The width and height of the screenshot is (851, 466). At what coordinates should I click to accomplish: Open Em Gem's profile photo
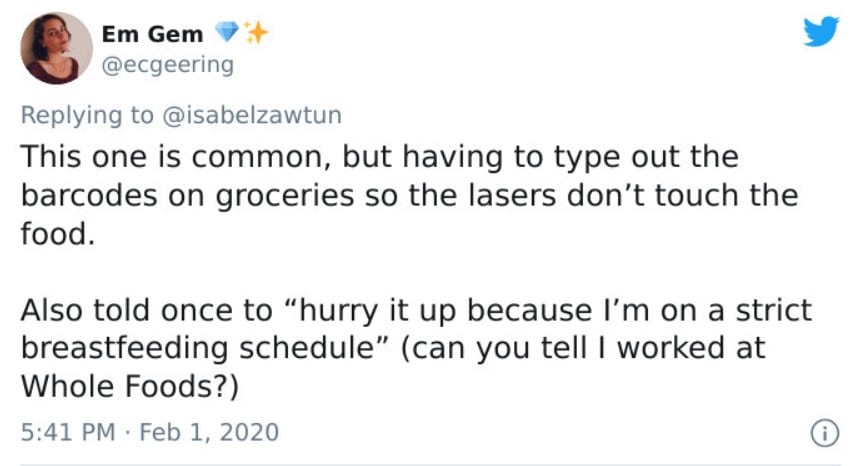[x=56, y=48]
